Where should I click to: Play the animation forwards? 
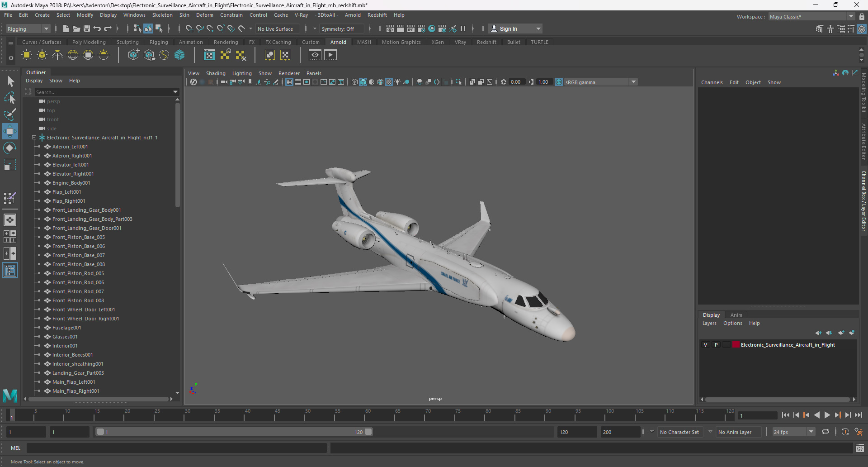[x=827, y=415]
